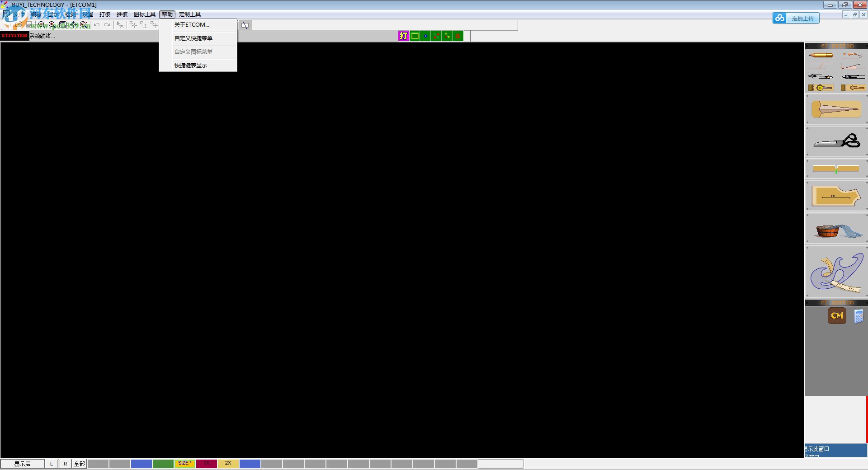
Task: Select the 2X tan size swatch
Action: tap(228, 464)
